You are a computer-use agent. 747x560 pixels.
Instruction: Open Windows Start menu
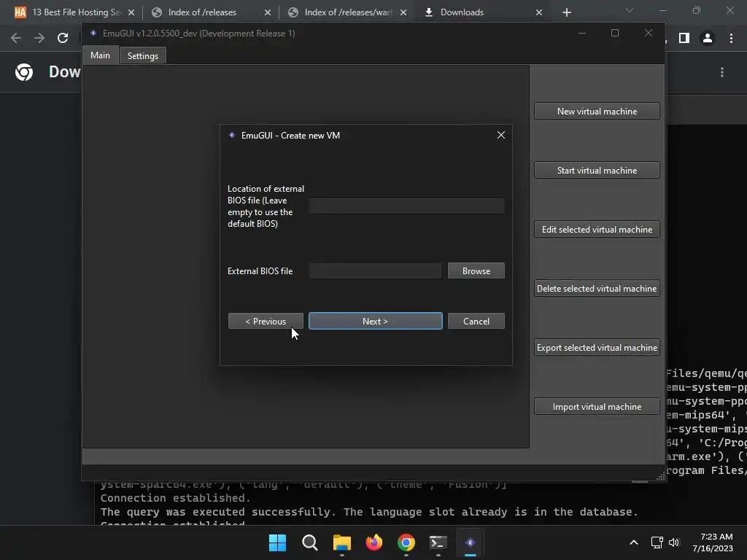(x=277, y=542)
